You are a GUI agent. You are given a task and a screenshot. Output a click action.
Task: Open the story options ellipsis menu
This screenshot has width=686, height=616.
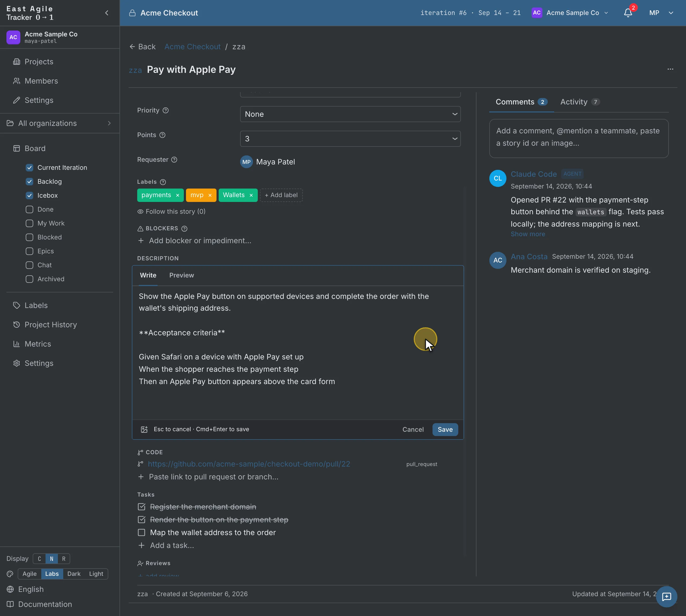(x=670, y=69)
